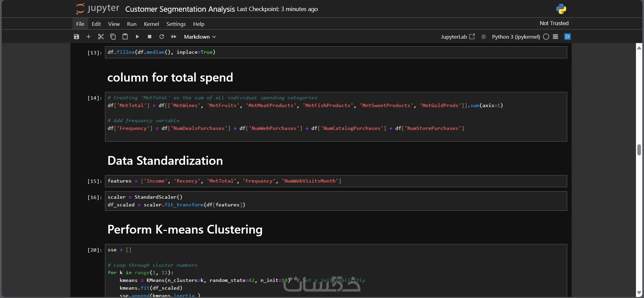Insert a new cell with the plus icon

pos(89,37)
